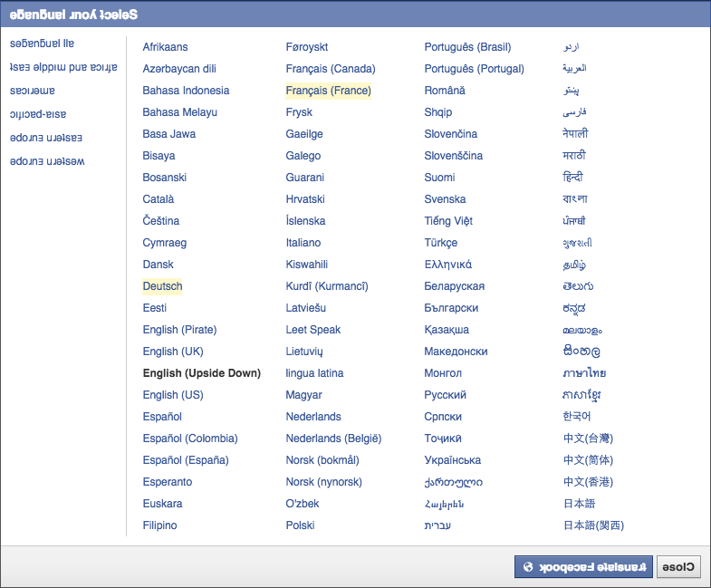The width and height of the screenshot is (711, 588).
Task: Choose Português (Brasil) language
Action: (467, 47)
